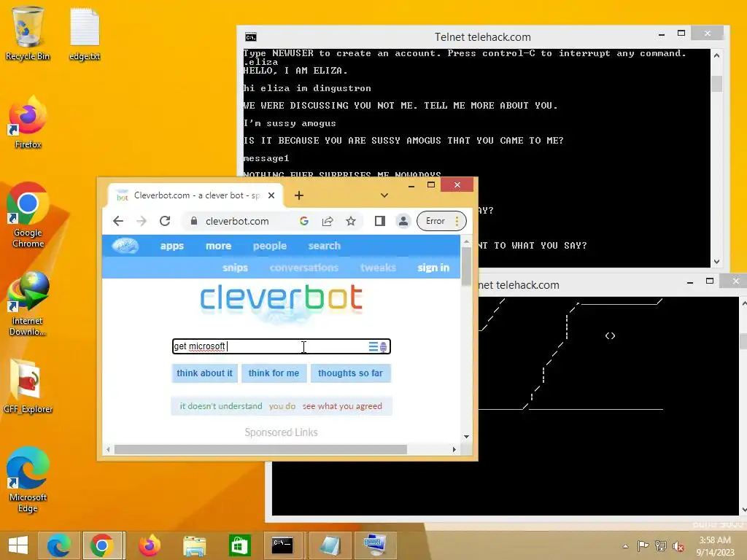Click the Cleverbot page scroll down arrow
Screen dimensions: 747x560
tap(466, 437)
